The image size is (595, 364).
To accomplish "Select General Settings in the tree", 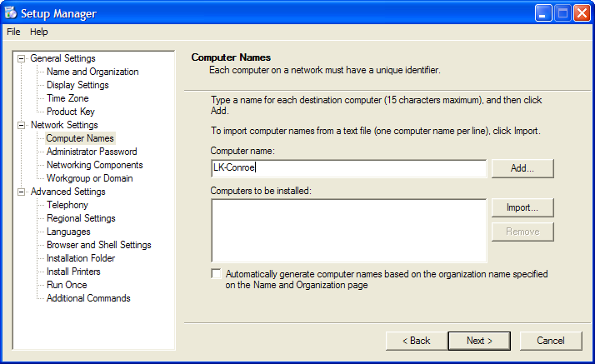I will click(63, 58).
